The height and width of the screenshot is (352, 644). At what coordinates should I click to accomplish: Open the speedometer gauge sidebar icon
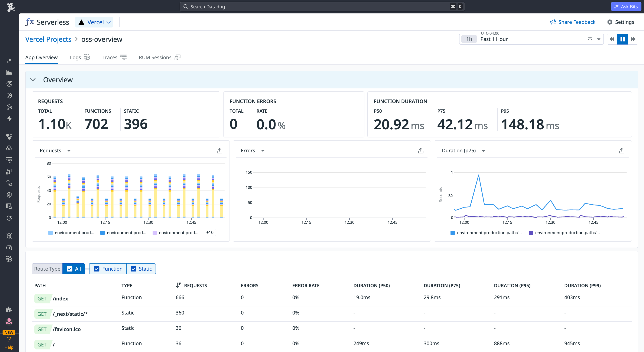(x=9, y=248)
